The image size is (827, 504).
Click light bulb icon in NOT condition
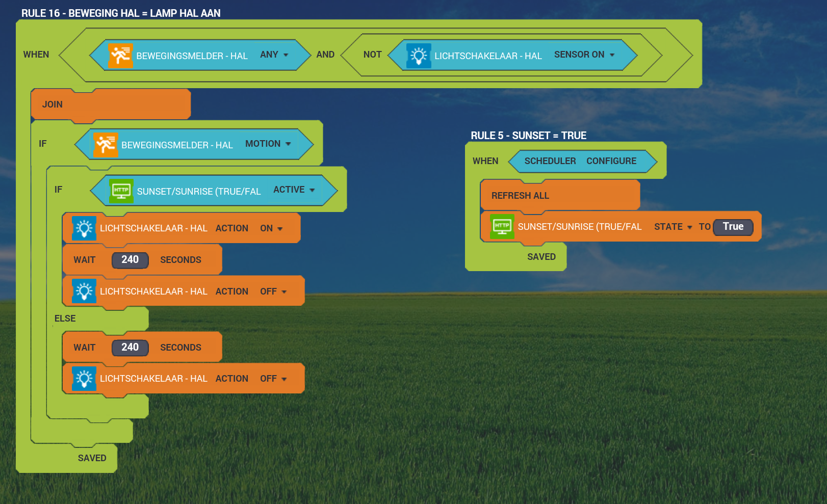(x=419, y=56)
